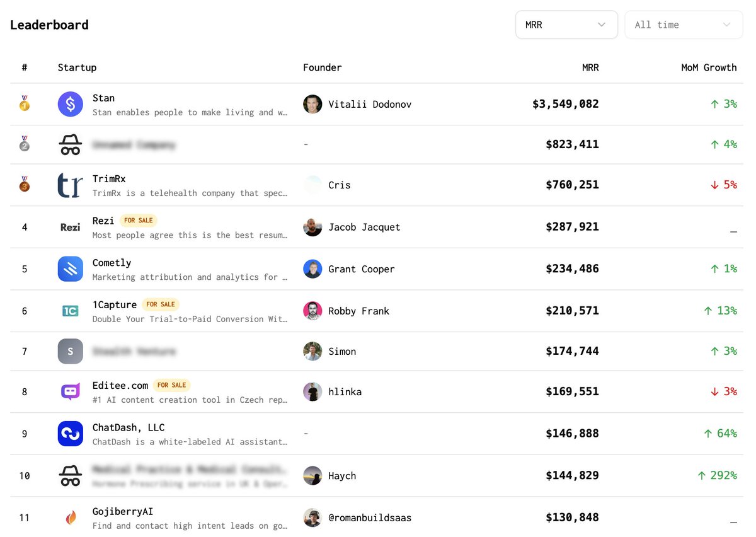Click Stan's description text
Viewport: 756px width, 537px height.
pos(190,112)
